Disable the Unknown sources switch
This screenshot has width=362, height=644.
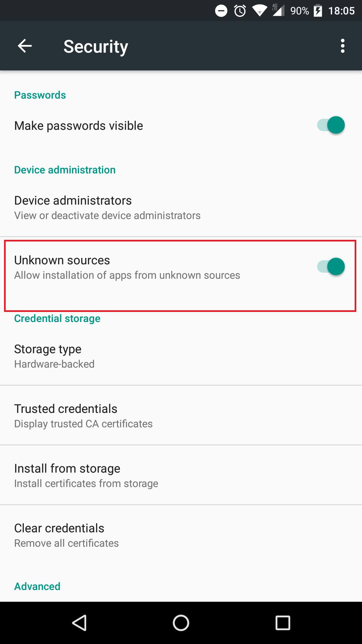(x=331, y=267)
